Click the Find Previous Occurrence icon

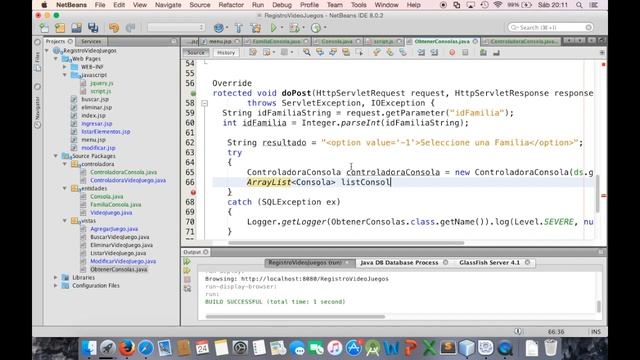point(320,52)
